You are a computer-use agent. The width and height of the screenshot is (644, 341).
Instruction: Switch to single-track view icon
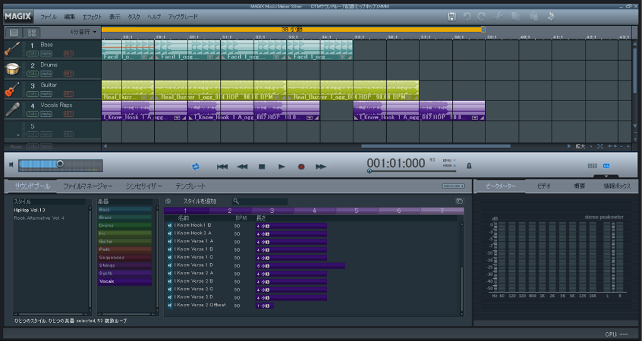[x=14, y=33]
